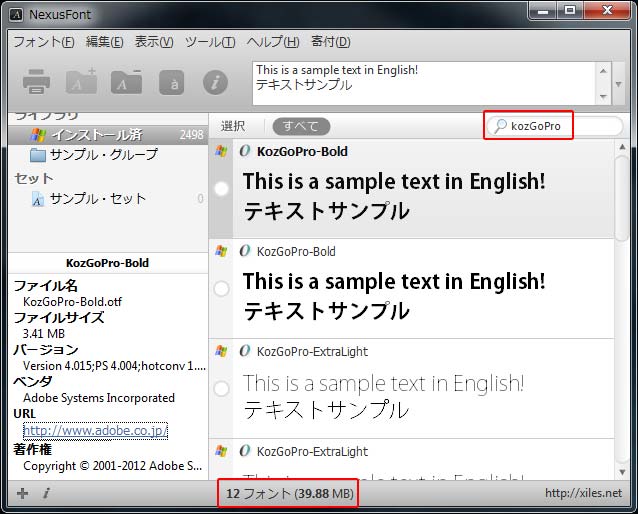Click the second KozGoPro-Bold font name
The image size is (638, 514).
296,252
